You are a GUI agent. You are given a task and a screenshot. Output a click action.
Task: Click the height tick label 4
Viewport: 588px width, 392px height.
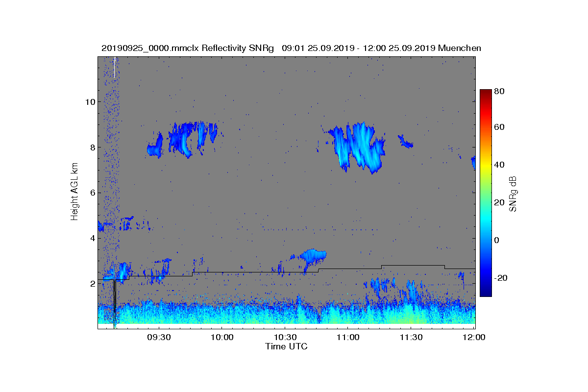click(x=92, y=239)
